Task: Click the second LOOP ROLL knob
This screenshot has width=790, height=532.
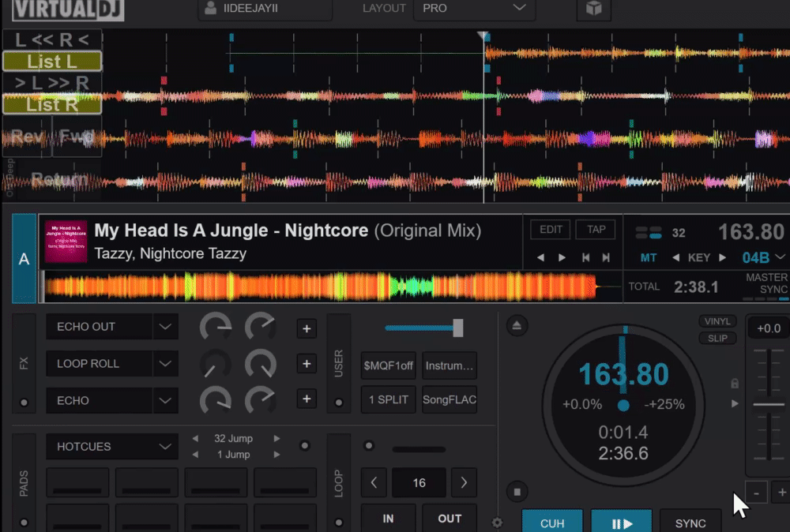Action: tap(261, 363)
